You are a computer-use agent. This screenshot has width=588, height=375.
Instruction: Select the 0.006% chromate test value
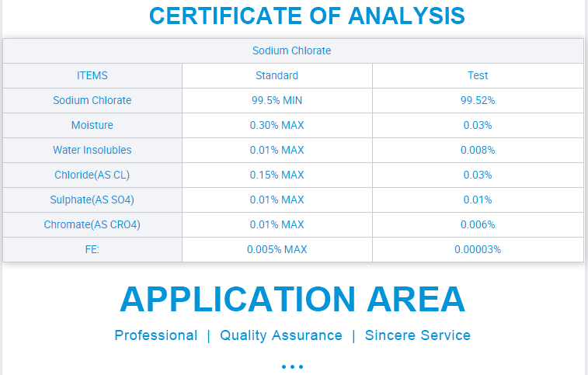[478, 224]
